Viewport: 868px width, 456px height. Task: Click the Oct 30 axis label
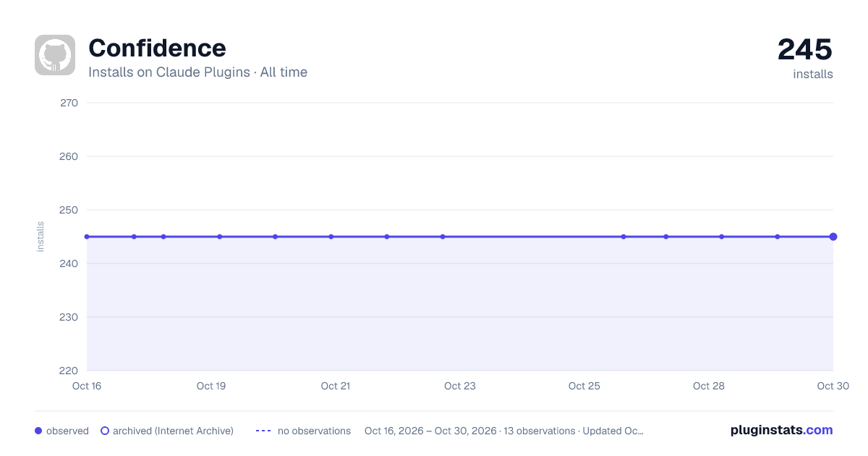pyautogui.click(x=833, y=386)
